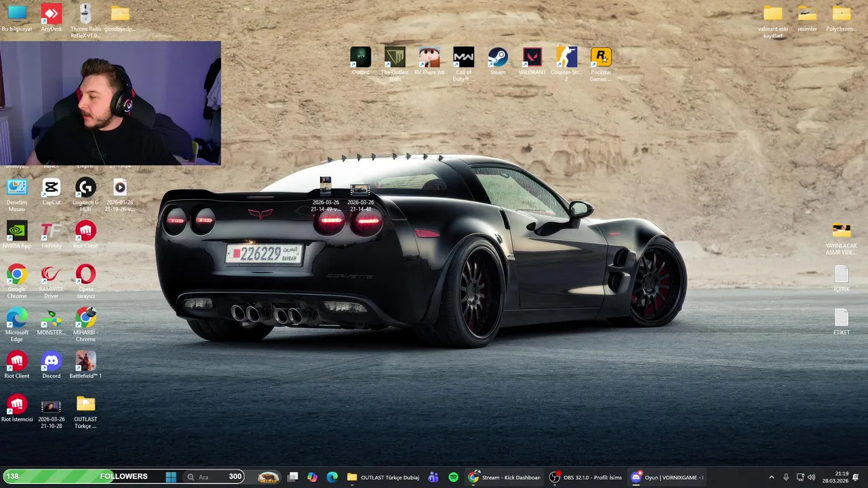Open OUTLAST Türkçe desktop folder

pos(85,412)
